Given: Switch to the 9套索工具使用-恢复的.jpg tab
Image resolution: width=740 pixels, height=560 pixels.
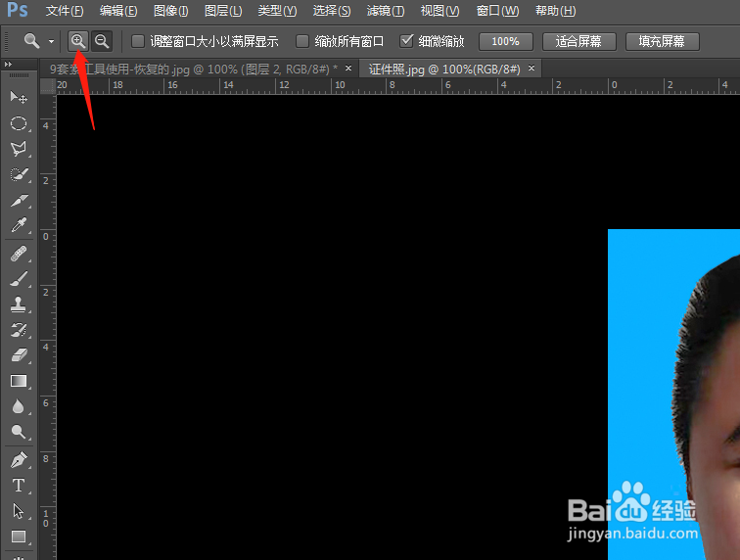Looking at the screenshot, I should pos(194,70).
